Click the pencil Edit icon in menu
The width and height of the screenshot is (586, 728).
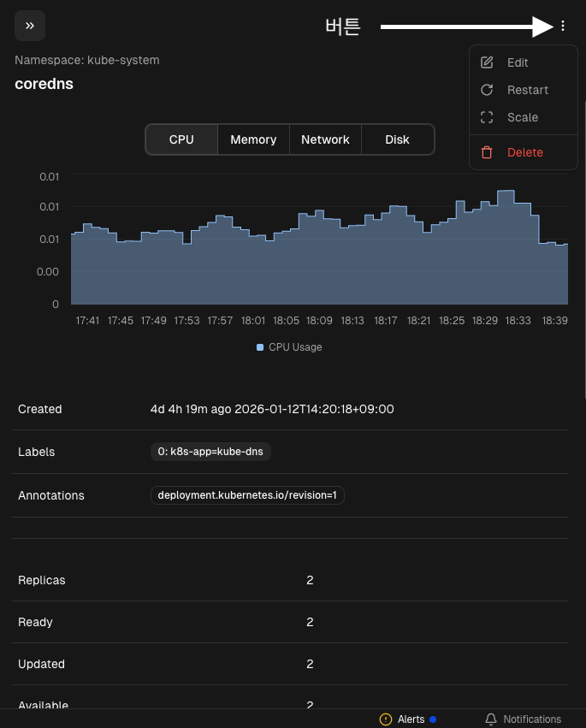pos(487,62)
